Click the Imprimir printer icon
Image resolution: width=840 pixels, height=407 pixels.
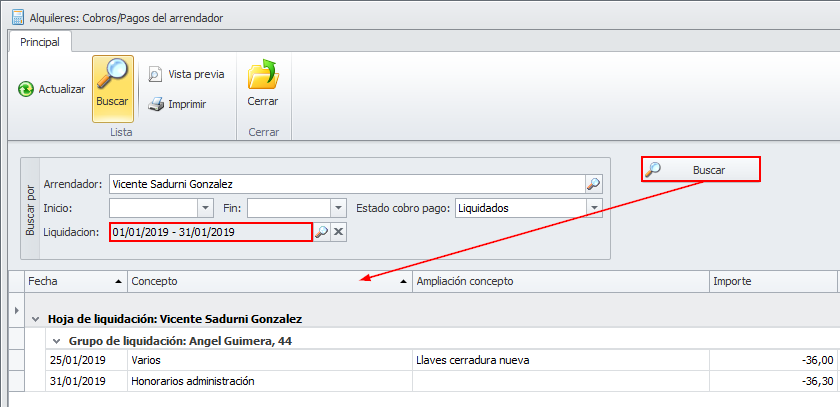[156, 104]
